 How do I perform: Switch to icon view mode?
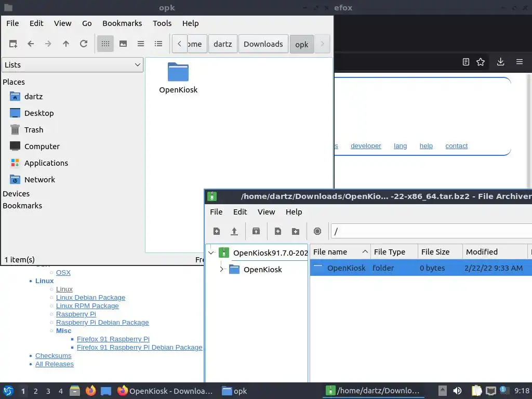[105, 44]
